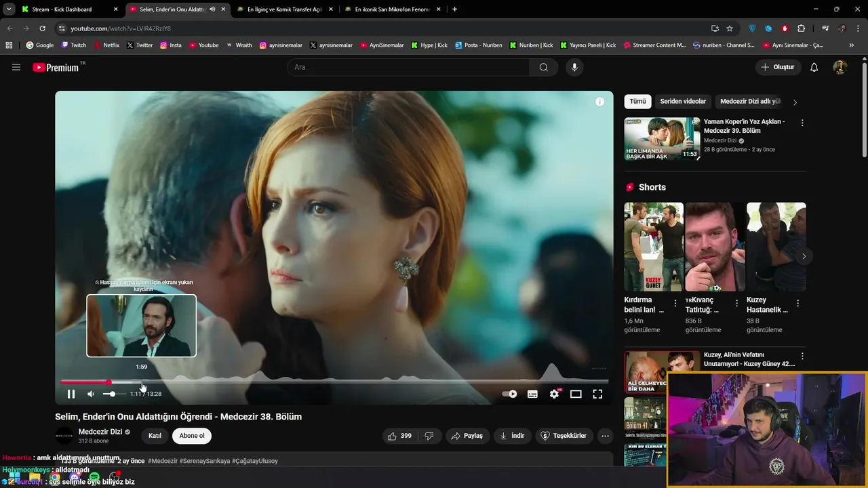Screen dimensions: 868x488
Task: Open options for Yaman Koper video
Action: (x=802, y=123)
